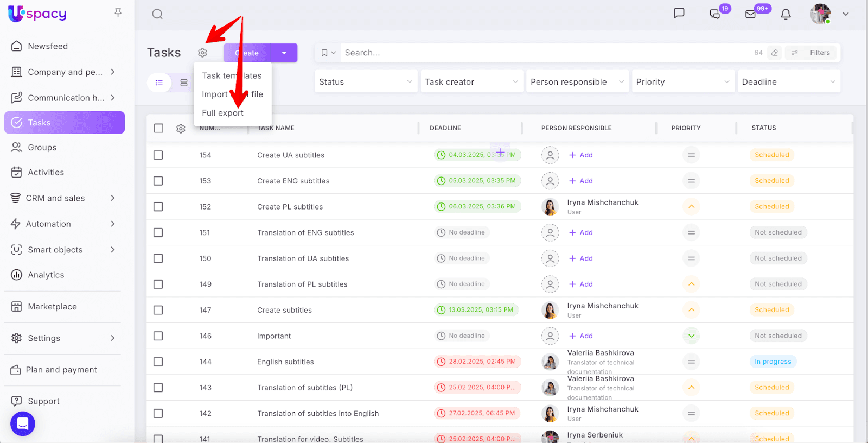Open the Status filter dropdown
Image resolution: width=868 pixels, height=443 pixels.
pos(366,82)
